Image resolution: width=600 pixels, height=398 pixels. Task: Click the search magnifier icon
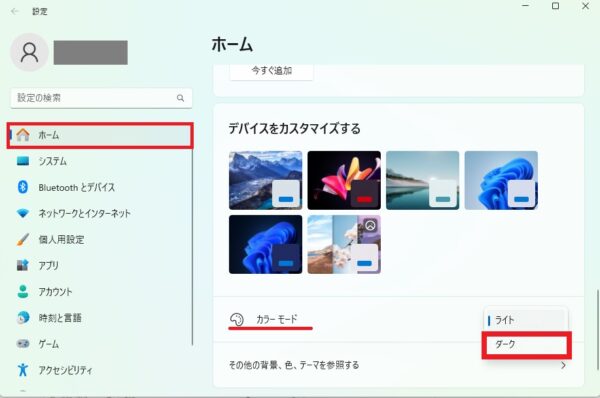pyautogui.click(x=181, y=98)
